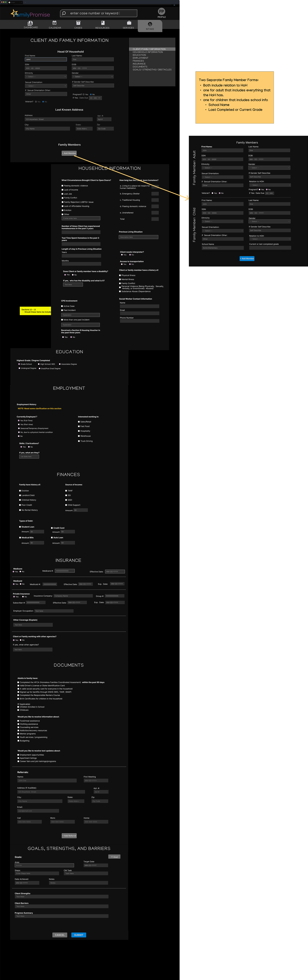
Task: Click Social Worker Email field
Action: click(x=139, y=314)
